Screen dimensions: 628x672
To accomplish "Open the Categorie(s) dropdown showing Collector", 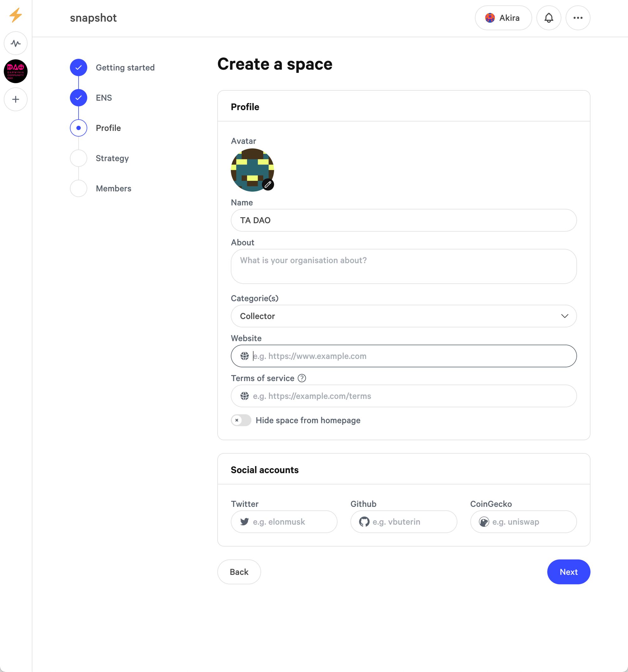I will (x=403, y=316).
